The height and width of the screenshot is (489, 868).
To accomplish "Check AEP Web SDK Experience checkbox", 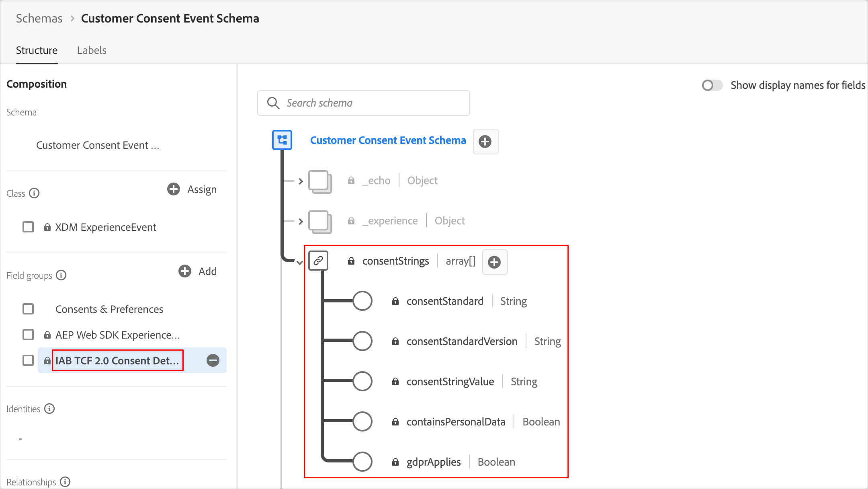I will (28, 335).
